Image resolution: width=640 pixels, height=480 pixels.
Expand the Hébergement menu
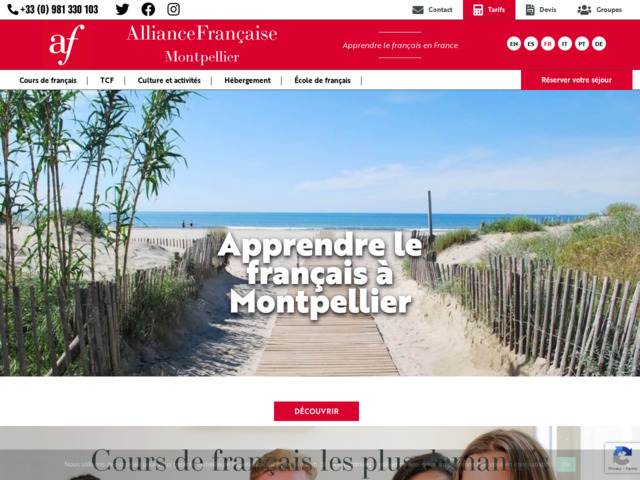247,80
